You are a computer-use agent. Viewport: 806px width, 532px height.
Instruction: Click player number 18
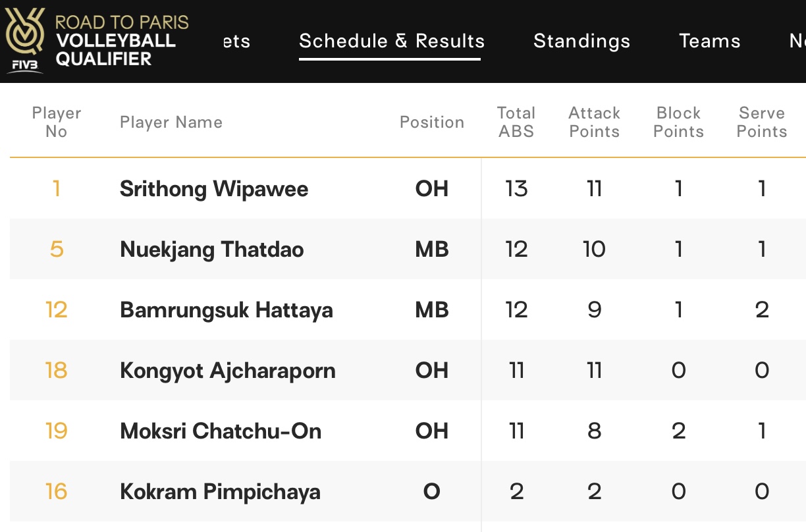click(x=57, y=370)
